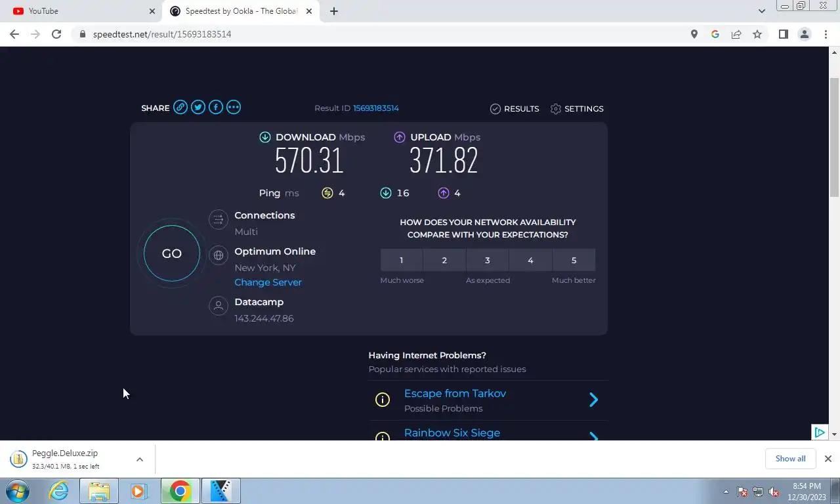840x504 pixels.
Task: Rate network availability as 3
Action: point(488,260)
